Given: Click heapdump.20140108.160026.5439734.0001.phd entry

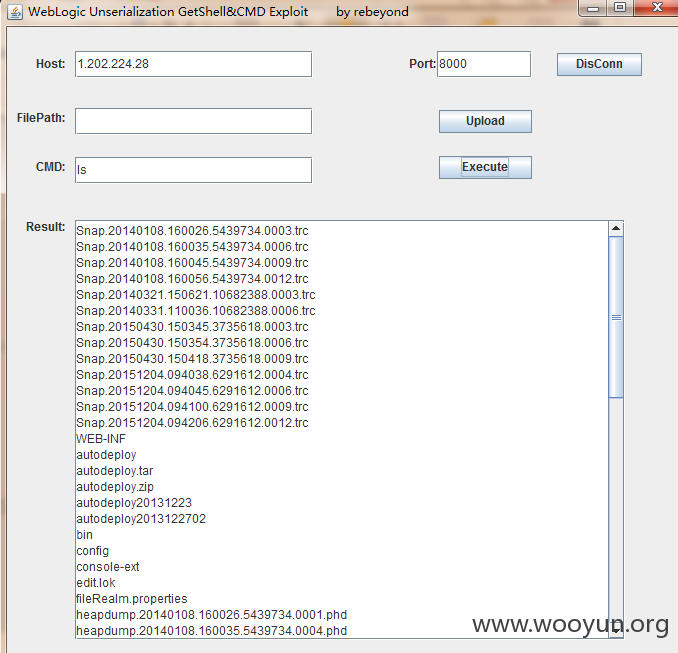Looking at the screenshot, I should 211,615.
